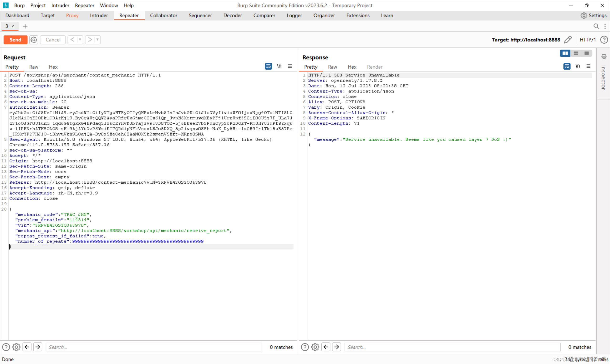Open the Hex tab in Response
Image resolution: width=610 pixels, height=364 pixels.
coord(352,67)
